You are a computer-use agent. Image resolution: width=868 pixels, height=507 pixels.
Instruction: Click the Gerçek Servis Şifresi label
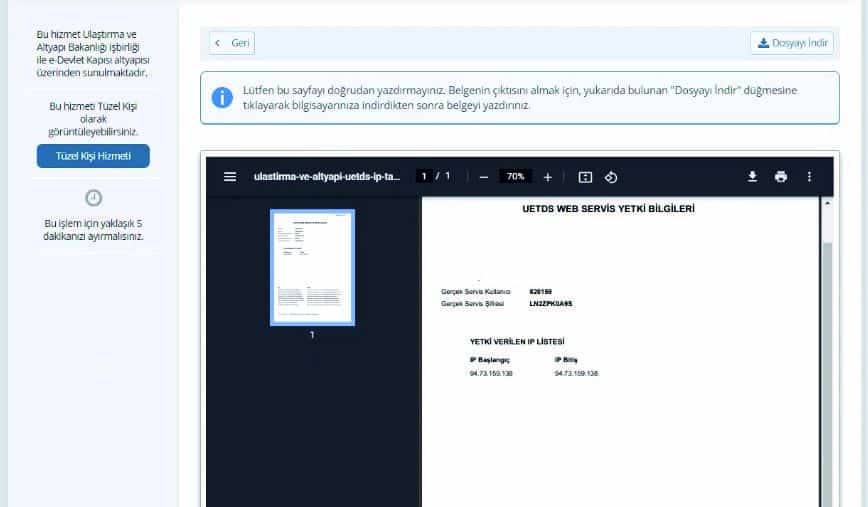pyautogui.click(x=472, y=304)
